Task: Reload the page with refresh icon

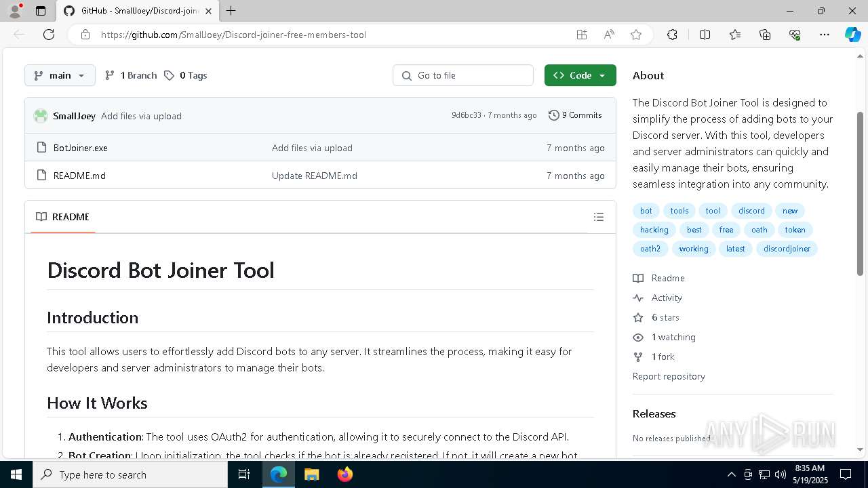Action: point(49,35)
